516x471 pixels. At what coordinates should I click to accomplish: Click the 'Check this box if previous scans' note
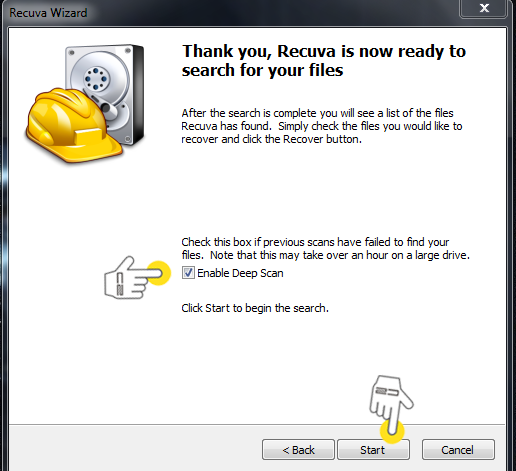[x=325, y=248]
